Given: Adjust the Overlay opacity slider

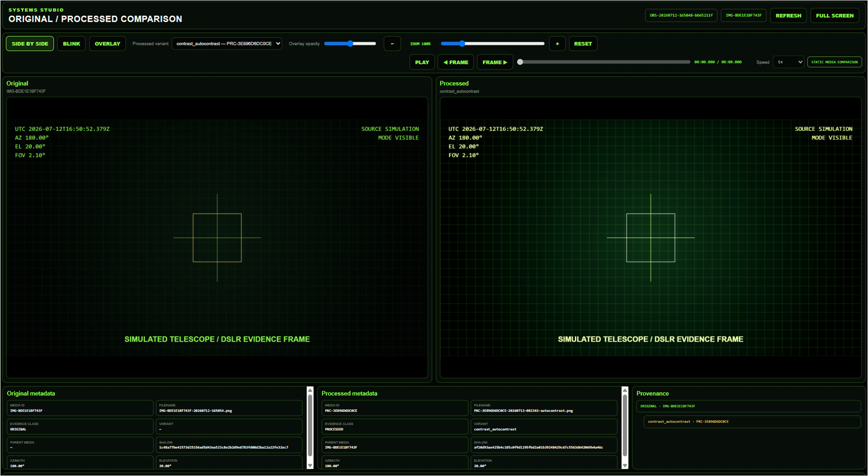Looking at the screenshot, I should point(350,44).
